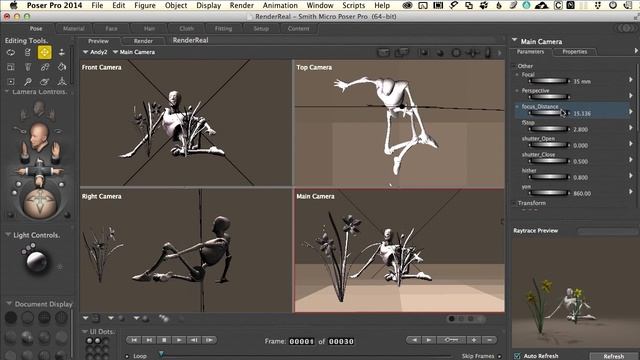Select the Direct Manipulation tool
The image size is (640, 360).
click(x=62, y=82)
